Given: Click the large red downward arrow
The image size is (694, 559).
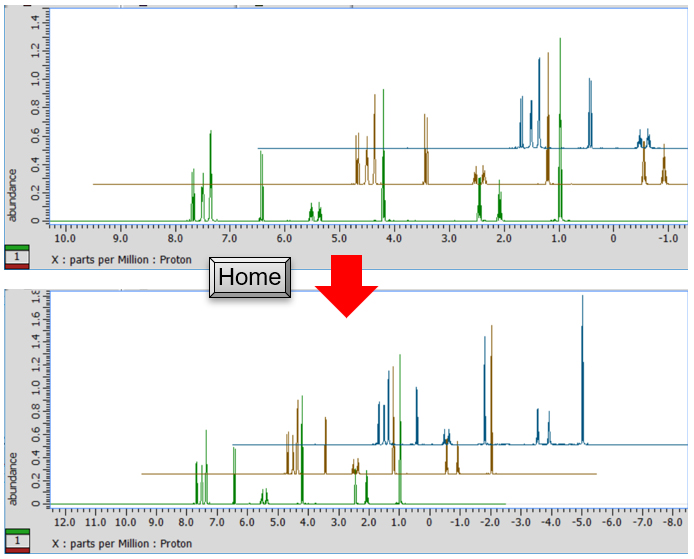Looking at the screenshot, I should (x=345, y=288).
